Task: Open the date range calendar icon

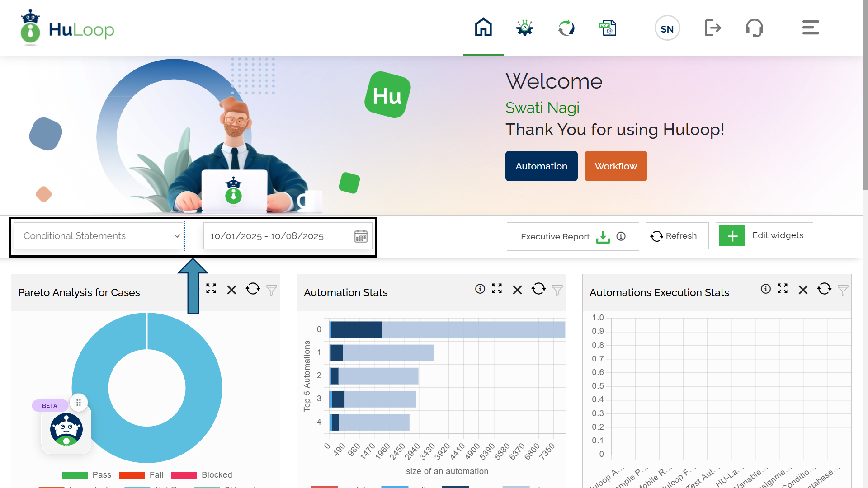Action: point(361,236)
